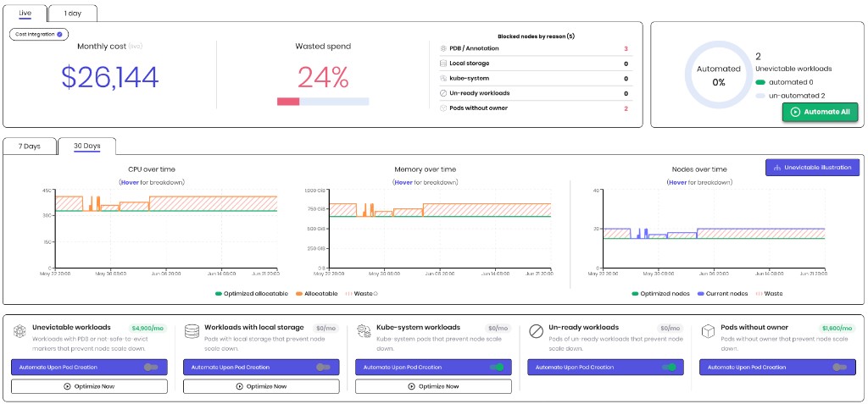Screen dimensions: 868x404
Task: Switch to the 1 day tab
Action: click(73, 14)
